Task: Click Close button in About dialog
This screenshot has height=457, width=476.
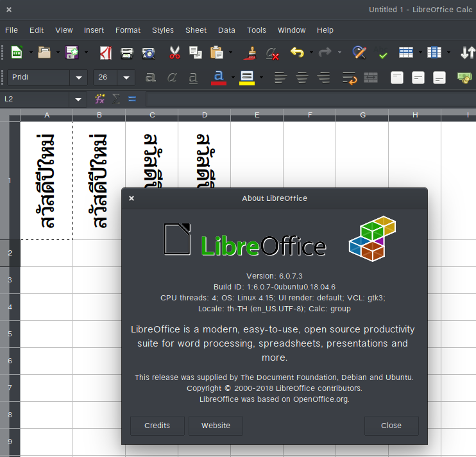Action: (x=391, y=426)
